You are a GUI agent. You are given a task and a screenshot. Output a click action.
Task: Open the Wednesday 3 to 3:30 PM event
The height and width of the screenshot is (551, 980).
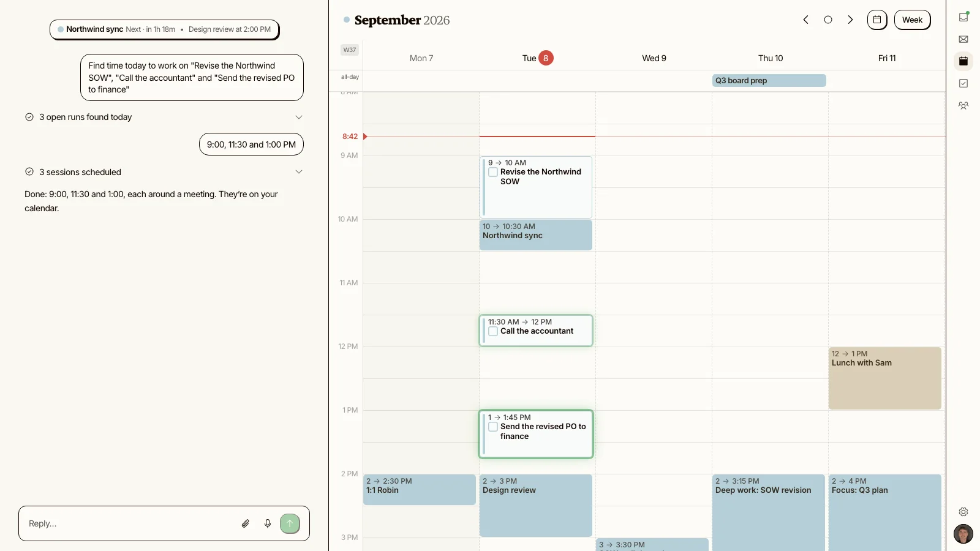click(x=652, y=544)
